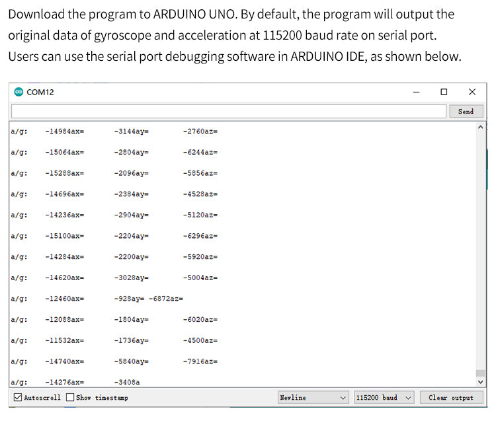
Task: Click the value -14696ax= in the output
Action: (65, 194)
